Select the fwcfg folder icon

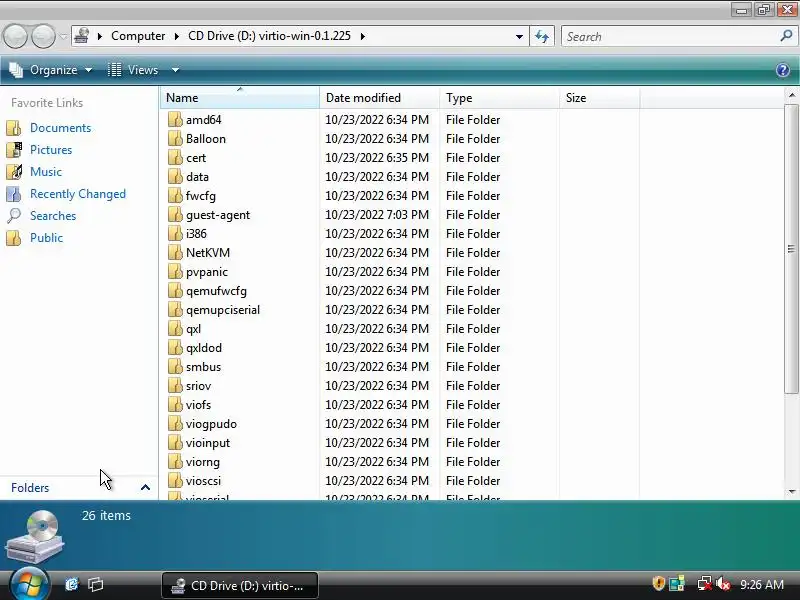(x=175, y=195)
